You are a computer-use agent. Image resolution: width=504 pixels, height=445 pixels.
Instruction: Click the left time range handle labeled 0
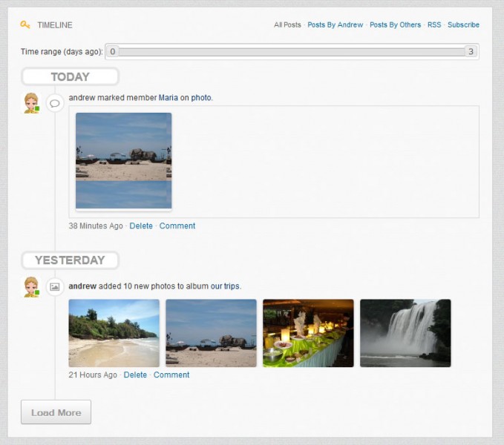click(113, 51)
